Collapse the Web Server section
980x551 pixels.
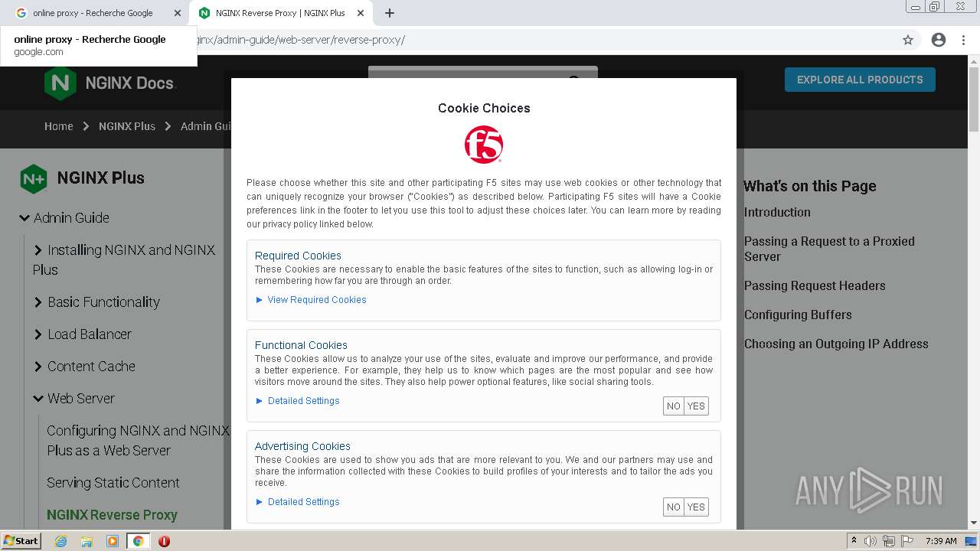pyautogui.click(x=38, y=399)
